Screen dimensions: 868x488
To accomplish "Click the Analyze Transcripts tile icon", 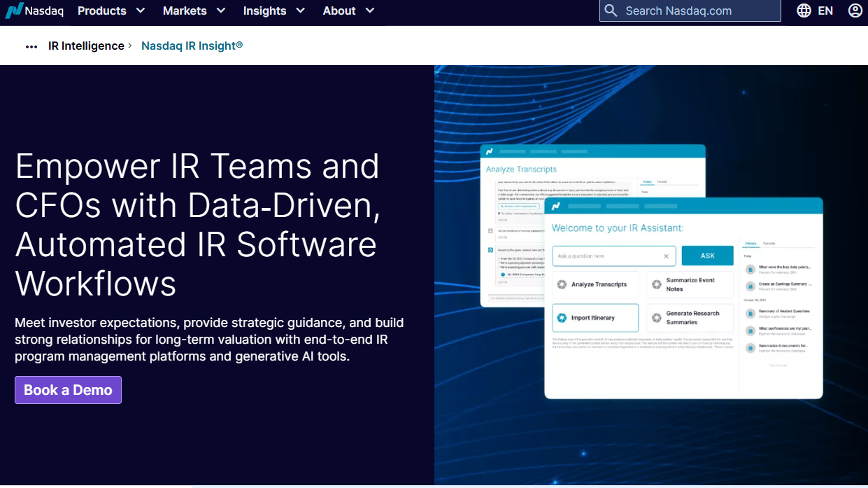I will point(562,284).
